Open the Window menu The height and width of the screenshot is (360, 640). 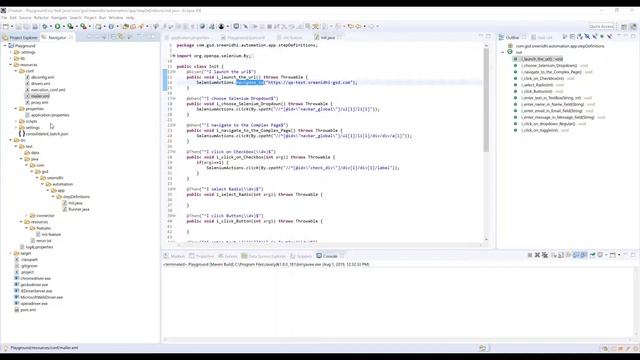pyautogui.click(x=116, y=18)
